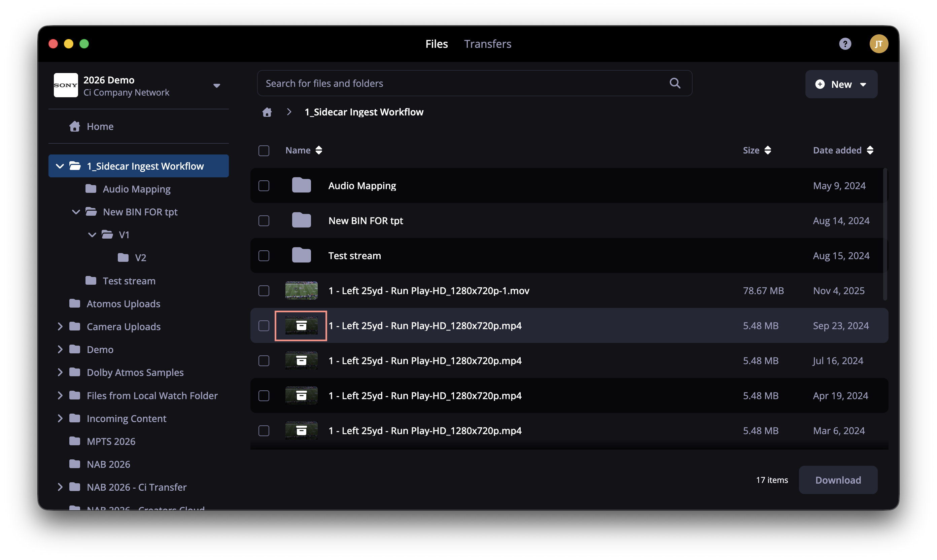This screenshot has height=560, width=937.
Task: Open the 2026 Demo workspace dropdown
Action: coord(217,86)
